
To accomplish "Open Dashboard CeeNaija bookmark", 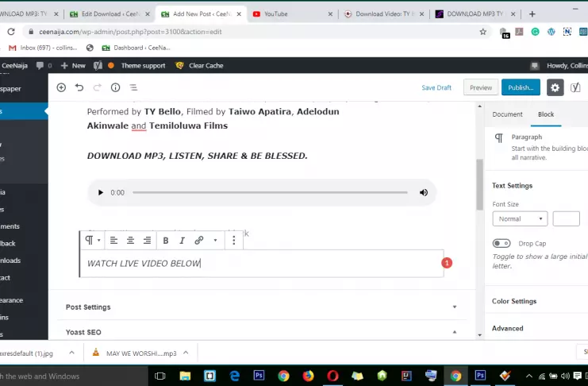I will point(136,48).
